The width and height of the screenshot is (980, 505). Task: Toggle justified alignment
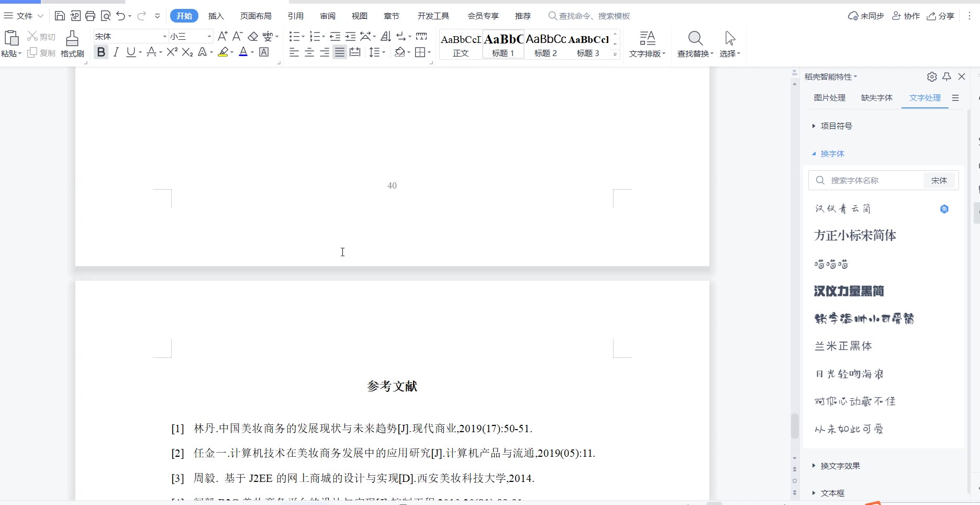pyautogui.click(x=340, y=52)
